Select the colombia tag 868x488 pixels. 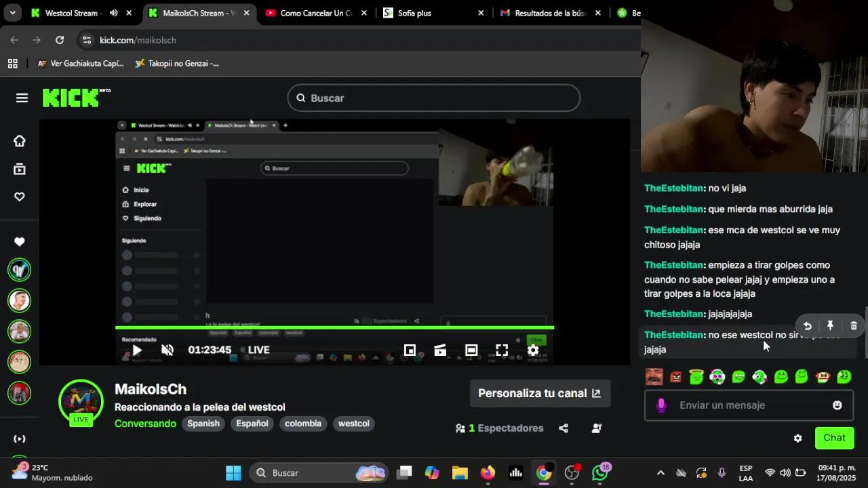point(303,424)
